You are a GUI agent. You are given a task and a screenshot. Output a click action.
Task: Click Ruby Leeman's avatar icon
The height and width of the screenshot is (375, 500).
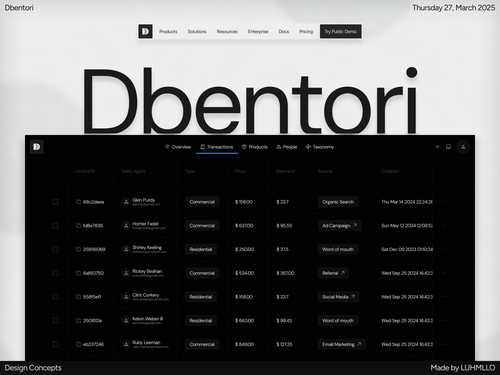[126, 344]
